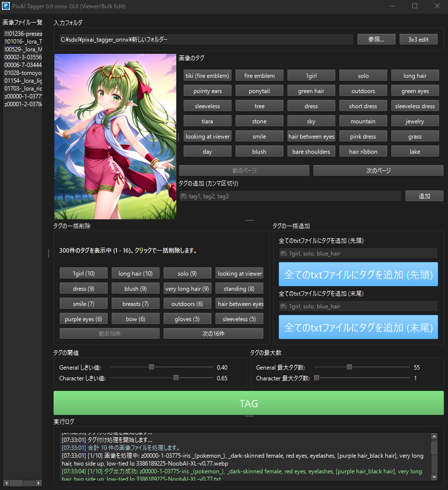This screenshot has width=448, height=490.
Task: Click the prepend tags input field
Action: pos(358,254)
